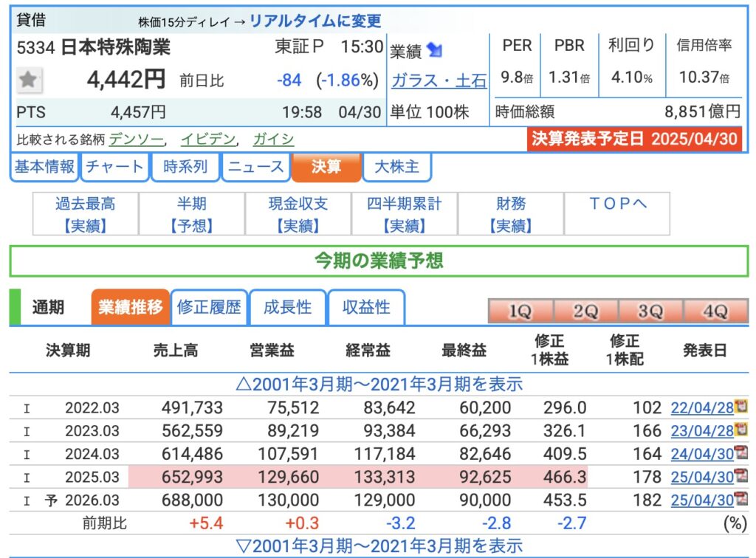756x558 pixels.
Task: Click the 決算発表予定日 red banner
Action: click(634, 139)
